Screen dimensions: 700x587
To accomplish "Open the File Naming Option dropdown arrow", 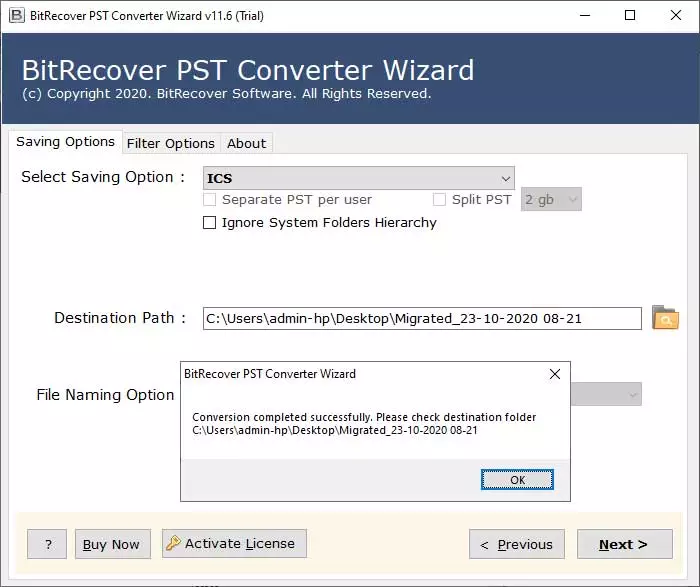I will pos(632,395).
